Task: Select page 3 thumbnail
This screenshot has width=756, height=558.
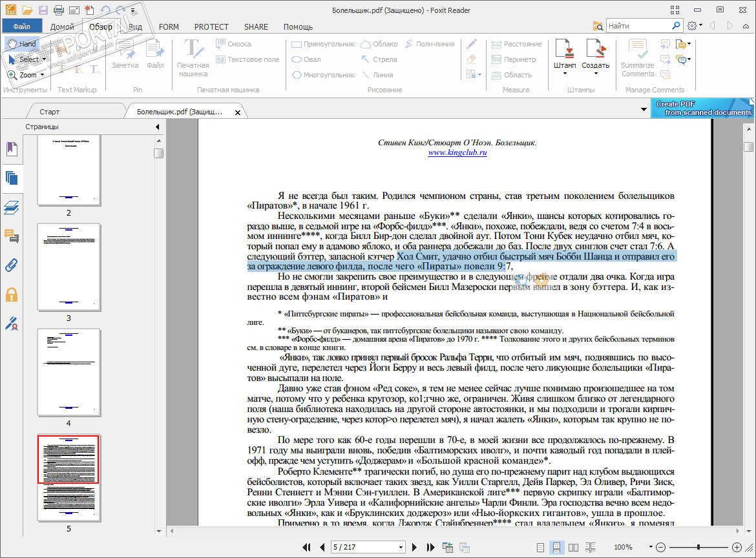Action: tap(69, 267)
